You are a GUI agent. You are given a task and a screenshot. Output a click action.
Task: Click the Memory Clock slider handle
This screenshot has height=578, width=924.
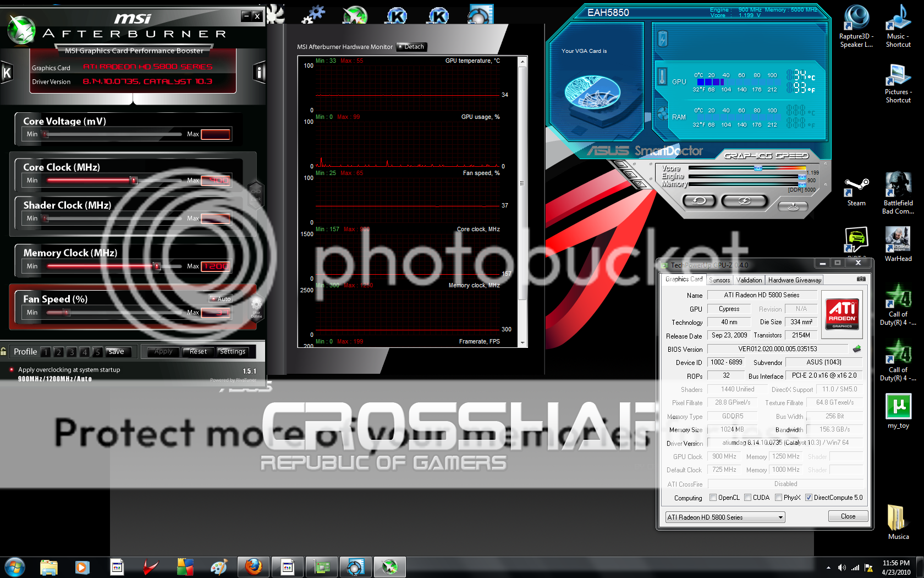point(157,266)
